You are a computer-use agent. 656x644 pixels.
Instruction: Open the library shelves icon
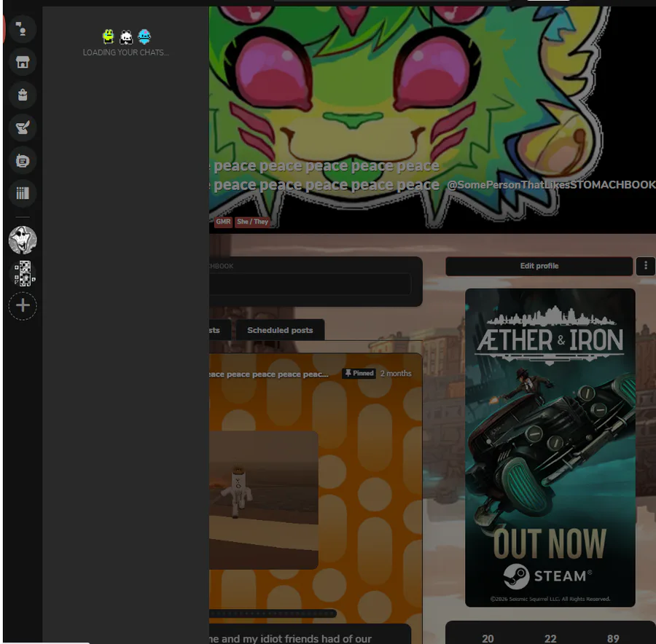(23, 193)
